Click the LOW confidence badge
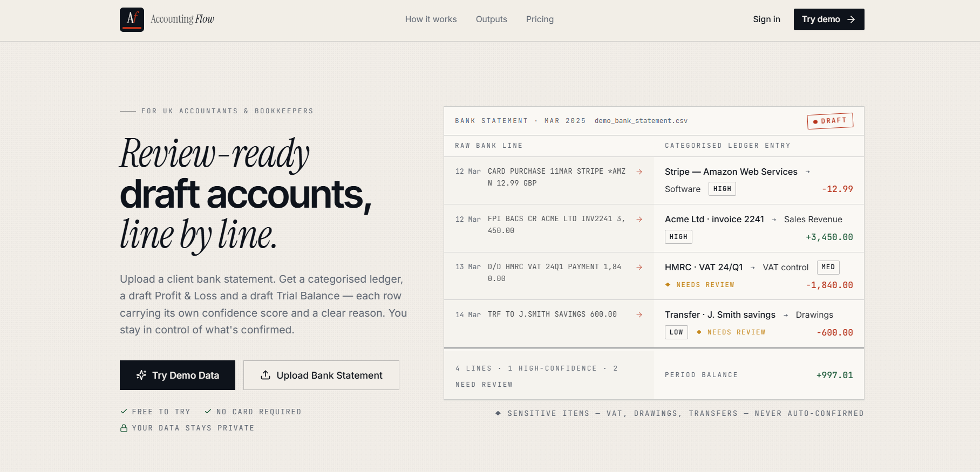 (x=676, y=332)
